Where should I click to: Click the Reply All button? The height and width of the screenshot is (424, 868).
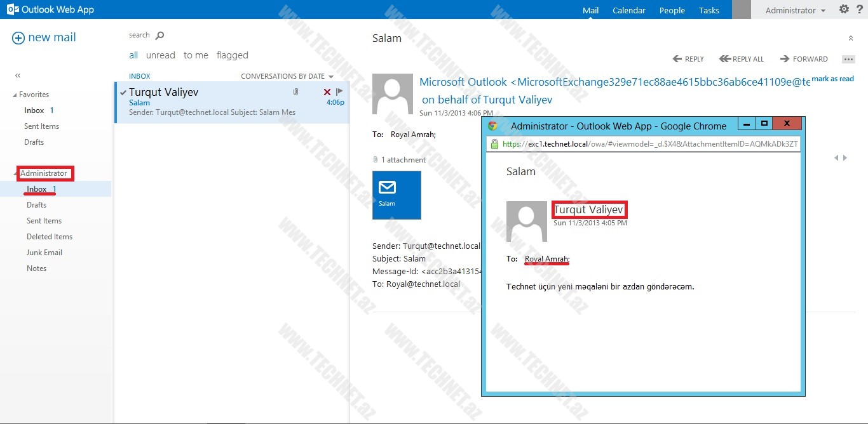pyautogui.click(x=741, y=59)
